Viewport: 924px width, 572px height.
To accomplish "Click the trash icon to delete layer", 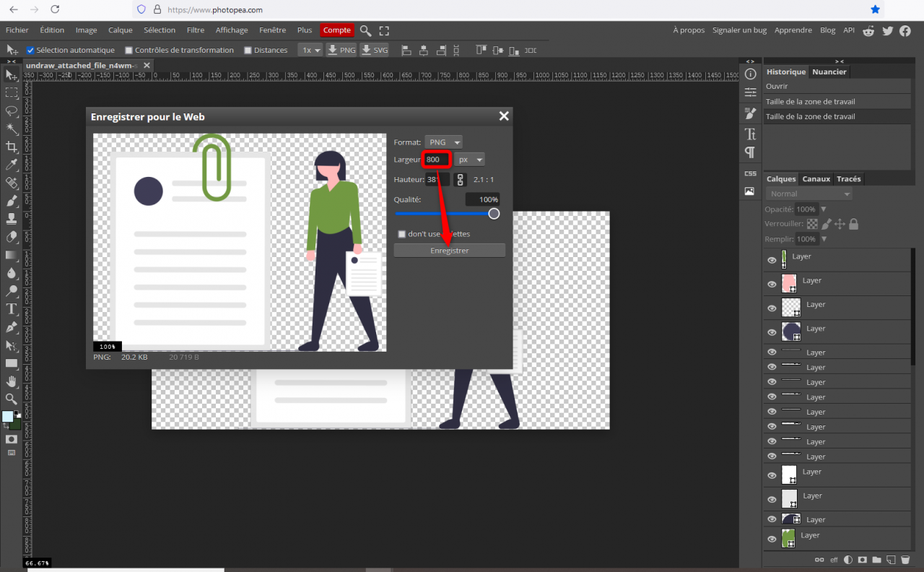I will coord(905,560).
